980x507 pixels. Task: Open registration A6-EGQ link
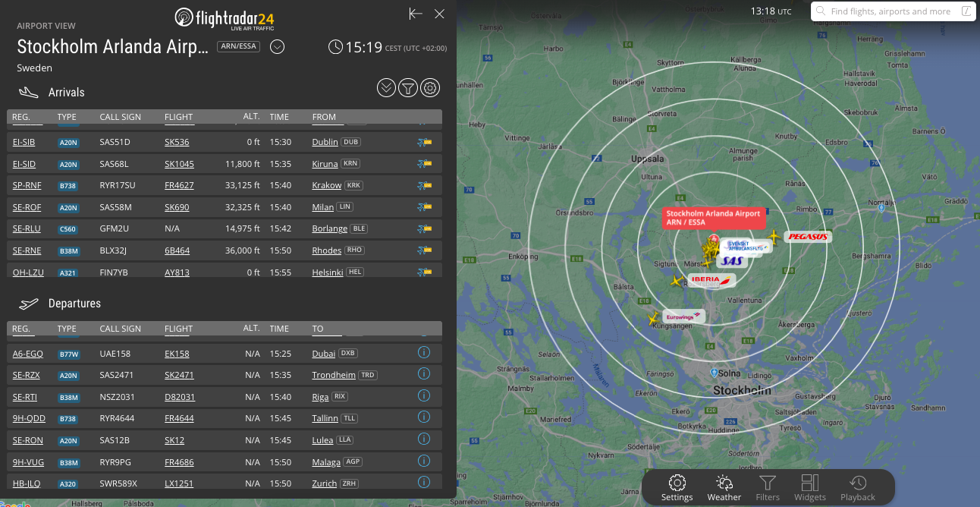28,354
